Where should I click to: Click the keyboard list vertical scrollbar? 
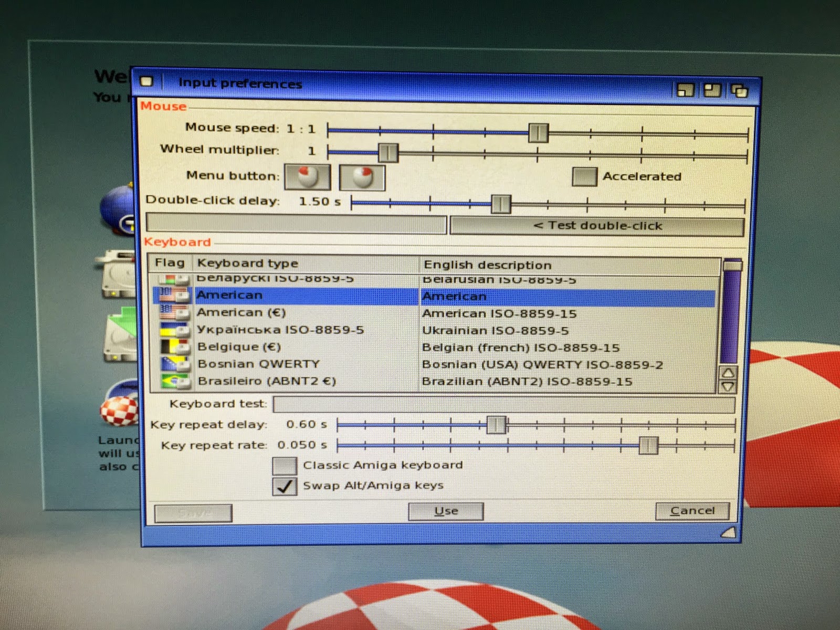[x=731, y=311]
